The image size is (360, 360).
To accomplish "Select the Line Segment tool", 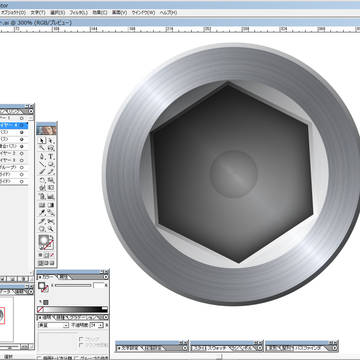I will (42, 164).
